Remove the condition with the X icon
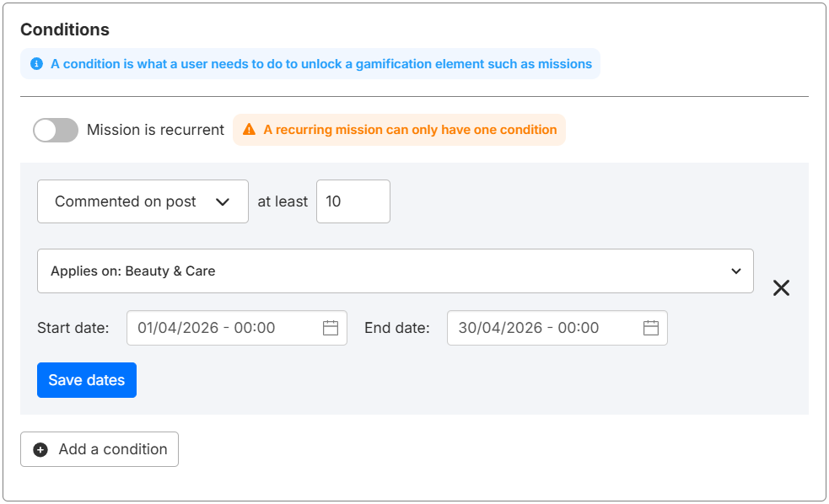This screenshot has height=504, width=829. (781, 288)
